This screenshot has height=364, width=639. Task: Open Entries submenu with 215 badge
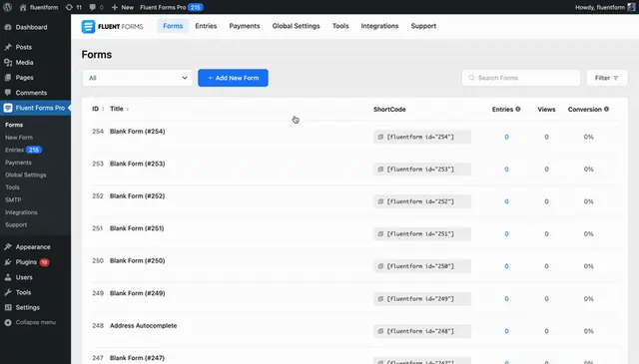point(23,150)
